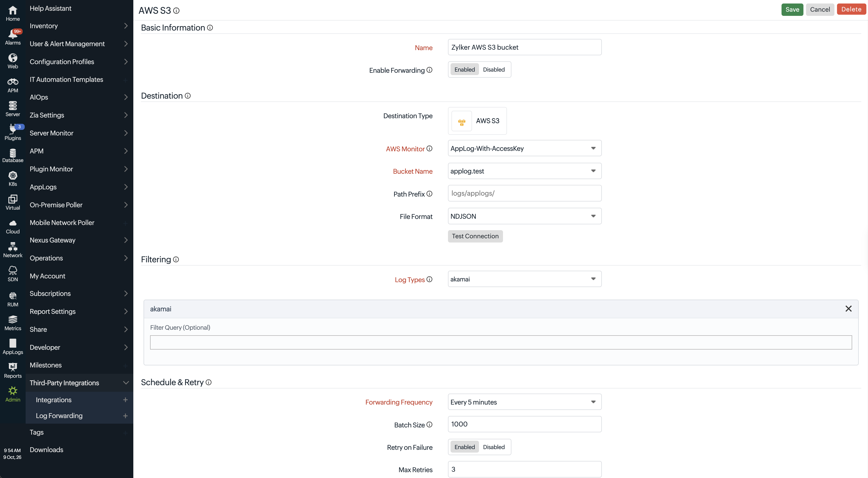The width and height of the screenshot is (868, 478).
Task: Click info icon beside AWS Monitor
Action: [429, 148]
